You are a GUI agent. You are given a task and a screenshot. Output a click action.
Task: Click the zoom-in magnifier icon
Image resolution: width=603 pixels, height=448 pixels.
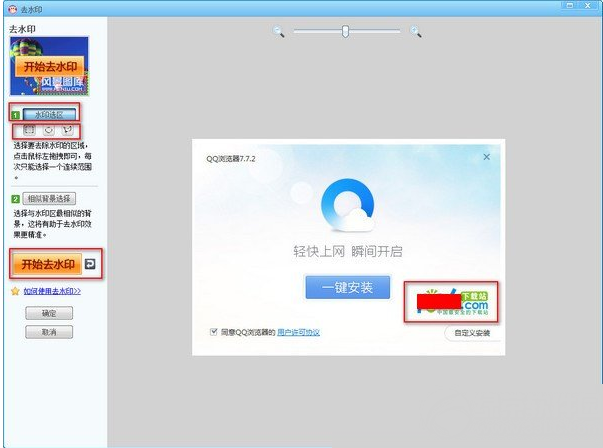click(x=416, y=32)
